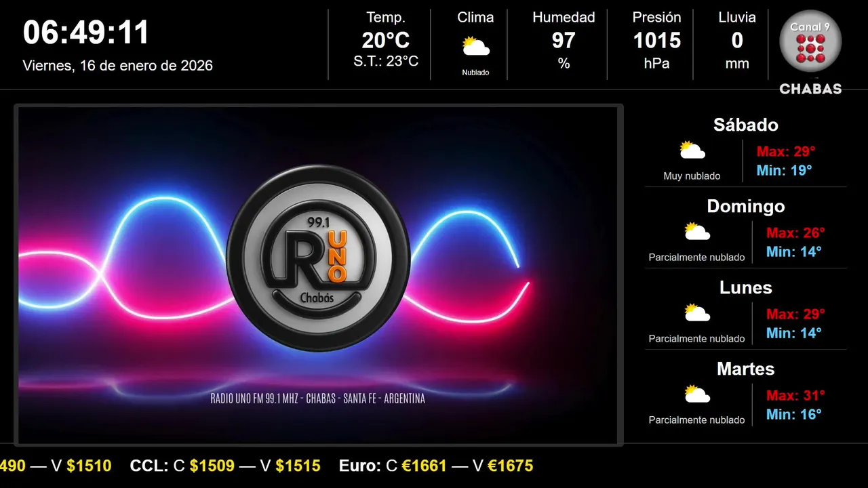The height and width of the screenshot is (488, 868).
Task: Click the CCL buy price $1509
Action: (212, 466)
